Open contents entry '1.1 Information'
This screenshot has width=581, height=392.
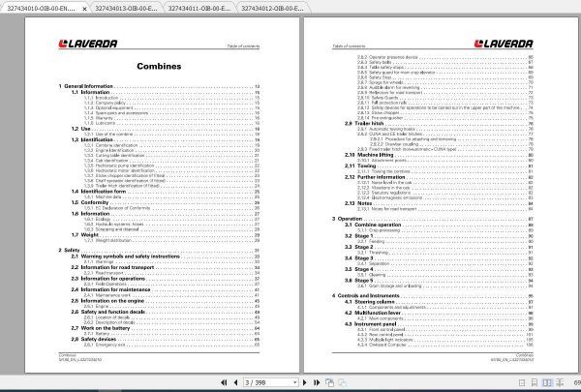[166, 92]
